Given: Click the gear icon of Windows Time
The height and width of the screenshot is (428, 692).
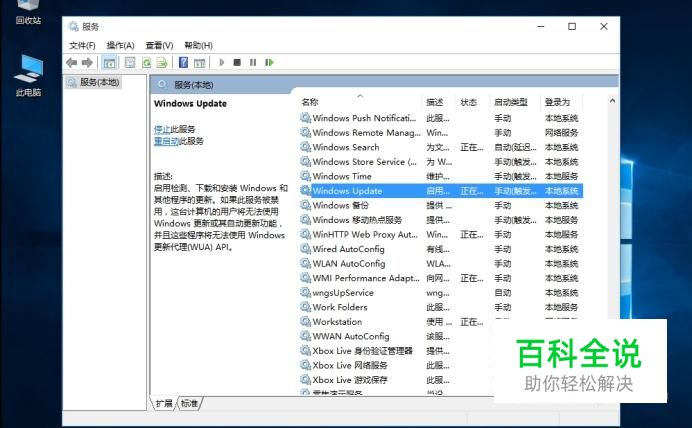Looking at the screenshot, I should click(x=305, y=176).
